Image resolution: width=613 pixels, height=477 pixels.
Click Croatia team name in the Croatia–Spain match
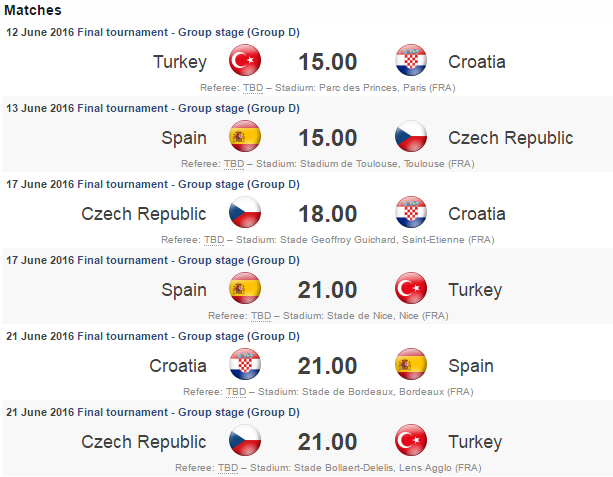178,366
